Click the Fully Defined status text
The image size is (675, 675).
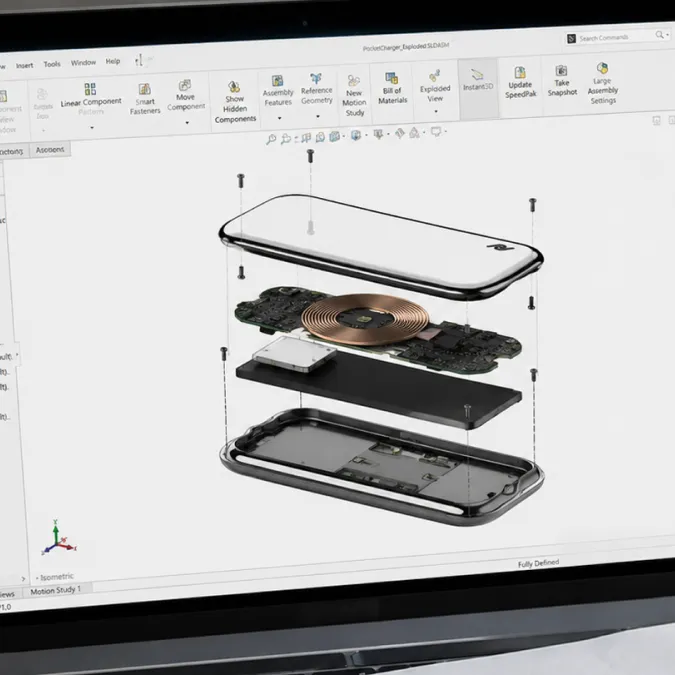click(x=538, y=563)
